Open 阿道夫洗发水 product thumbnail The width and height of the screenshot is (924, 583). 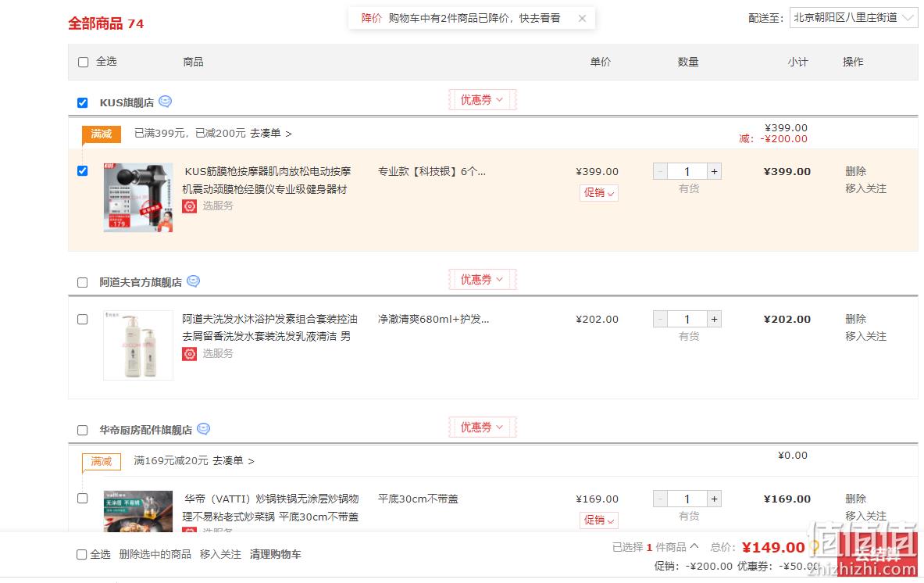coord(138,345)
